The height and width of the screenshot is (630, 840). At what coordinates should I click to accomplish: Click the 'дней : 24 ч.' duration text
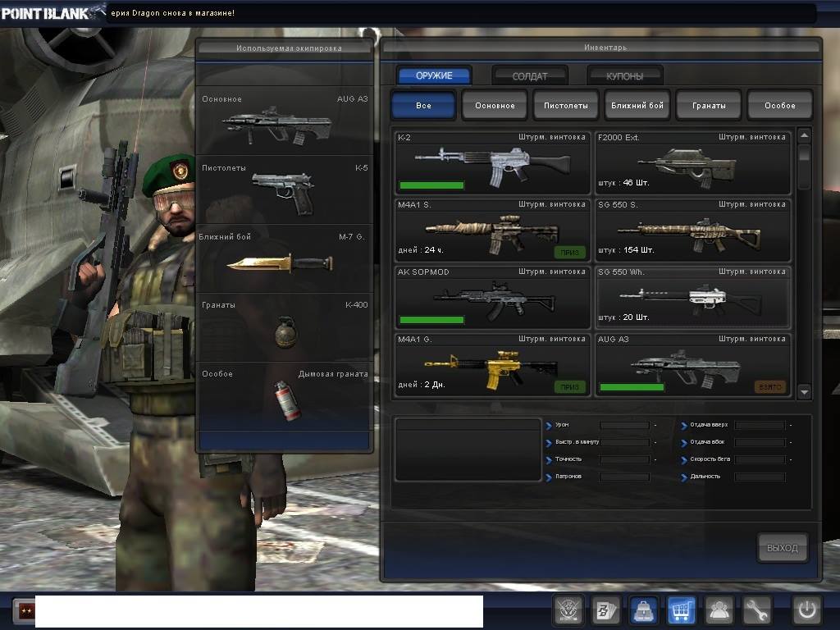click(421, 250)
